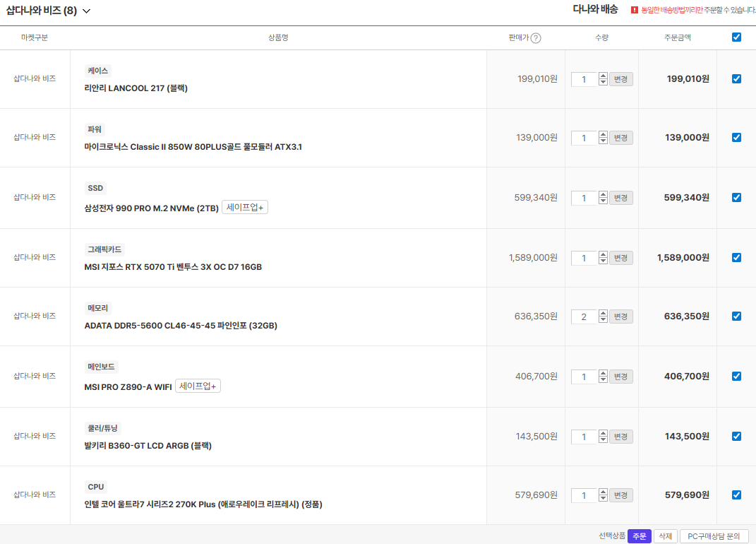Screen dimensions: 756x544
Task: Uncheck the 삼성전자 990 PRO checkbox
Action: point(736,197)
